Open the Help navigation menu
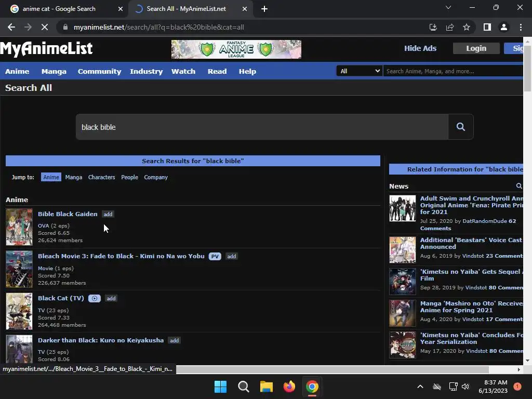This screenshot has height=399, width=532. click(247, 71)
